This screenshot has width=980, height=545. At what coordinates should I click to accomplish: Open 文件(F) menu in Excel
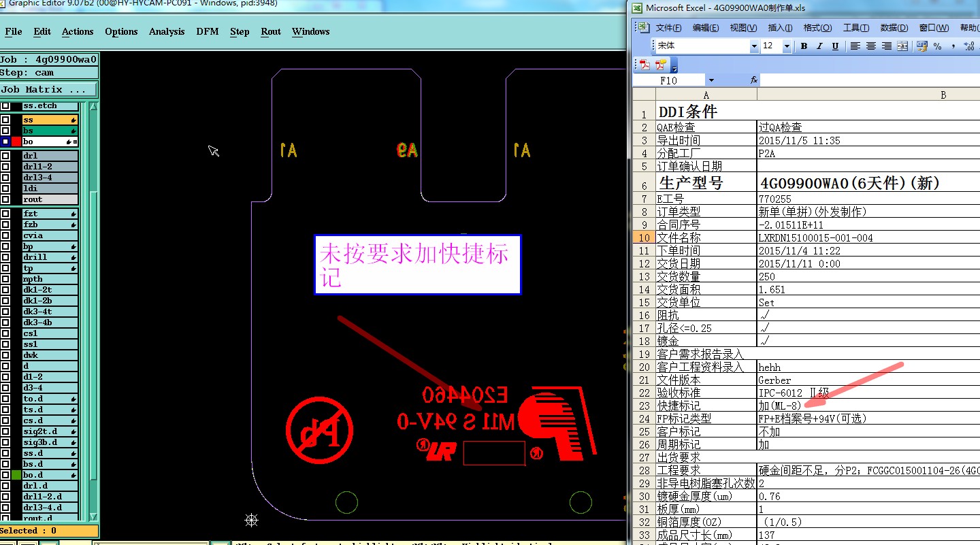[x=669, y=28]
